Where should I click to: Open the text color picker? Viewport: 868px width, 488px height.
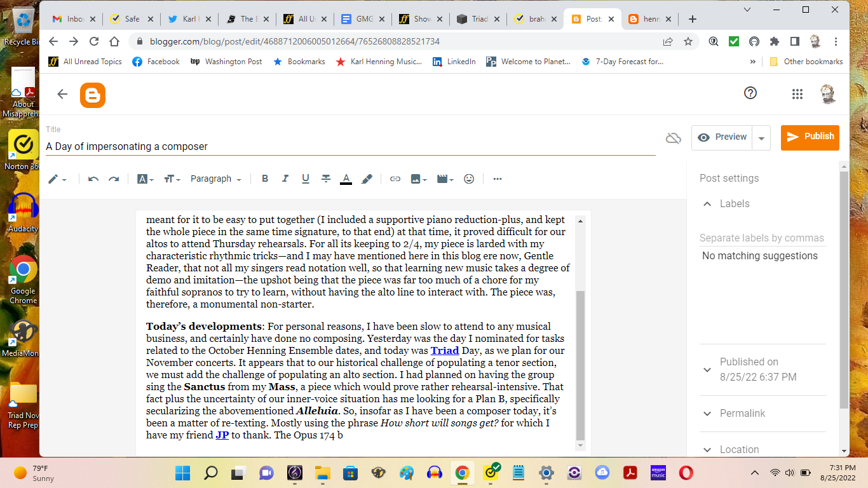[x=346, y=179]
